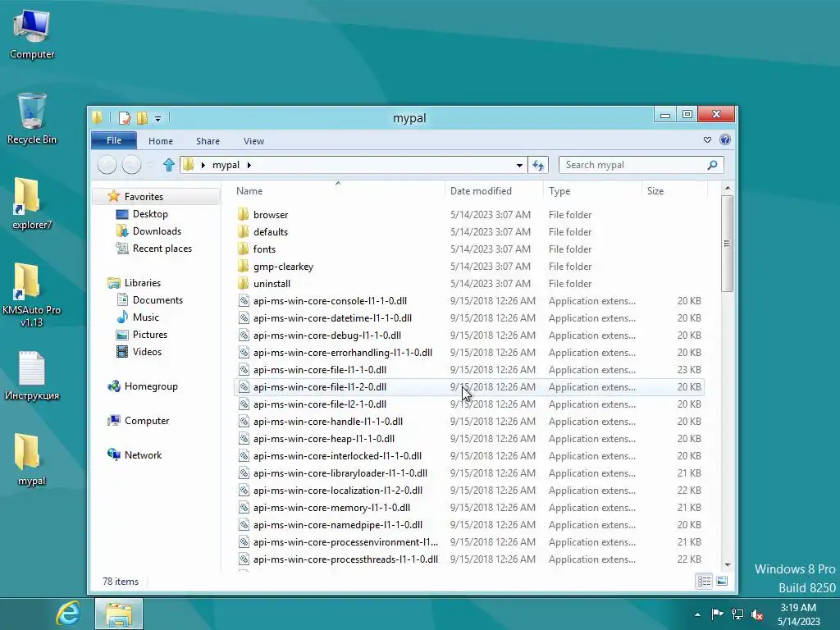The image size is (840, 630).
Task: Switch to the Share ribbon tab
Action: pyautogui.click(x=208, y=141)
